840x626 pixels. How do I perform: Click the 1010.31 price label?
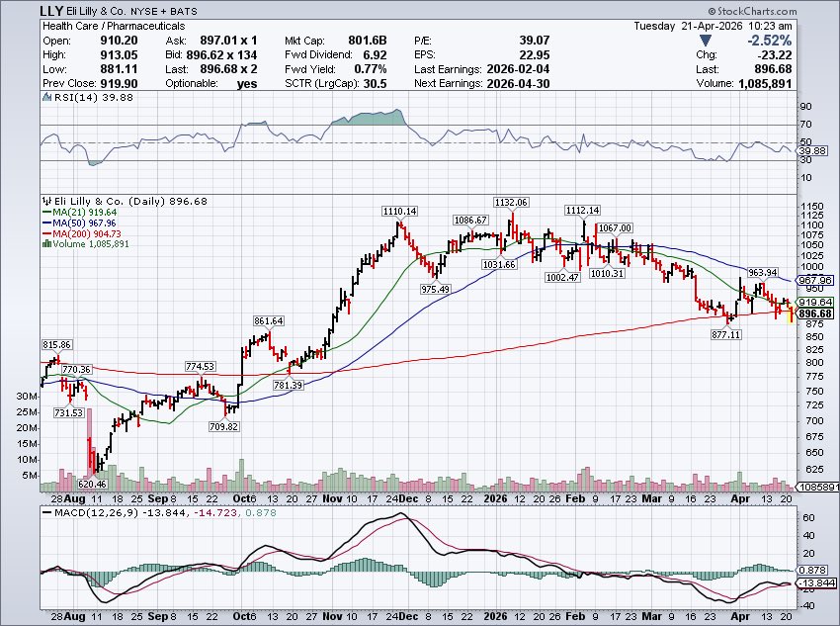607,273
